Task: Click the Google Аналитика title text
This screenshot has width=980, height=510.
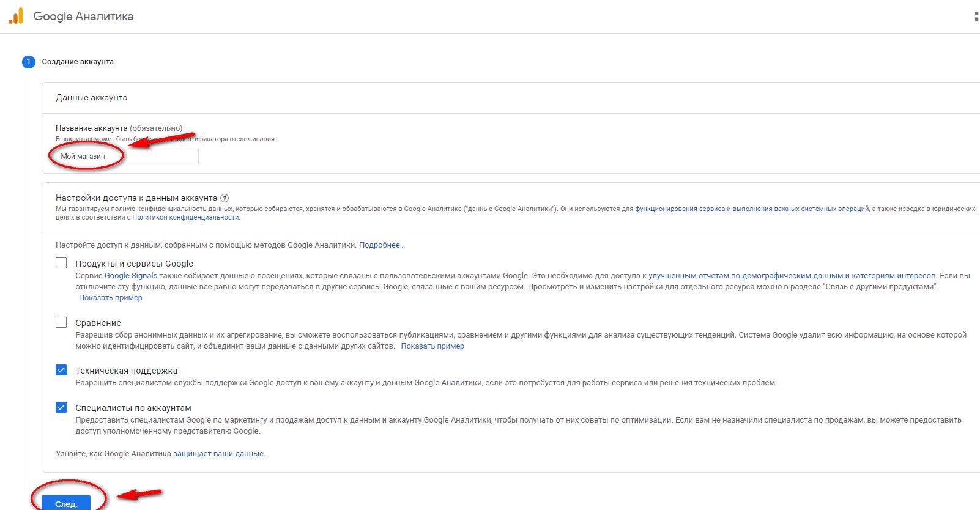Action: coord(83,17)
